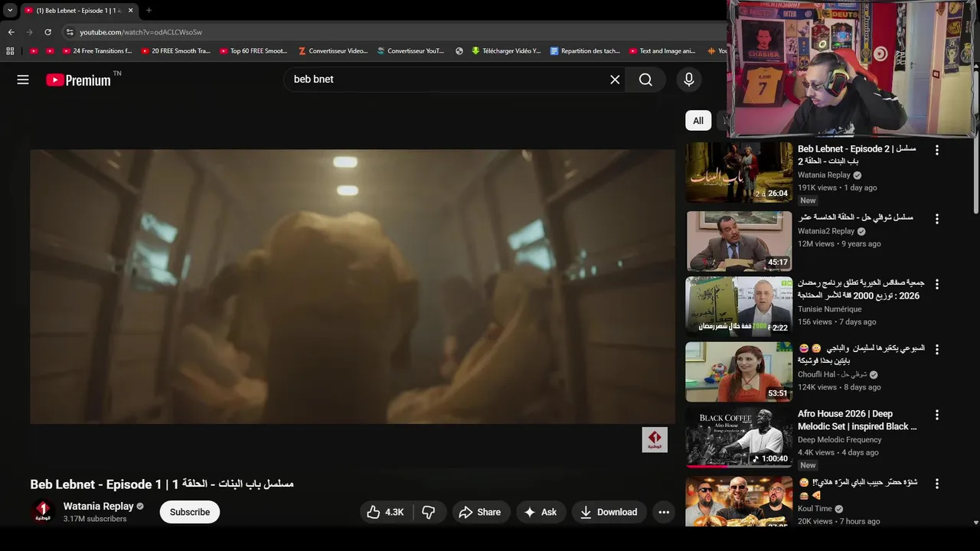
Task: Like the video showing 4.3K
Action: click(x=386, y=512)
